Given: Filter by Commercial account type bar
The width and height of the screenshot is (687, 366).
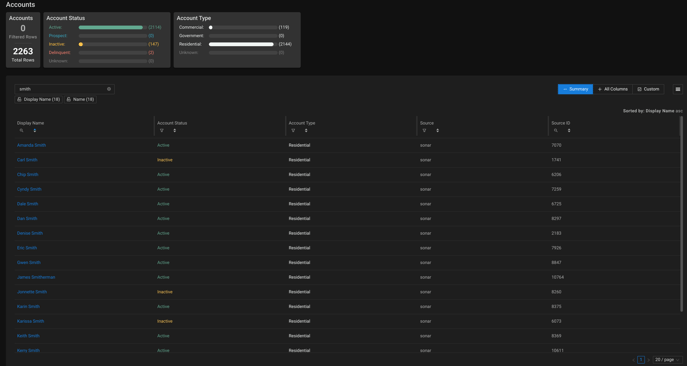Looking at the screenshot, I should coord(243,27).
